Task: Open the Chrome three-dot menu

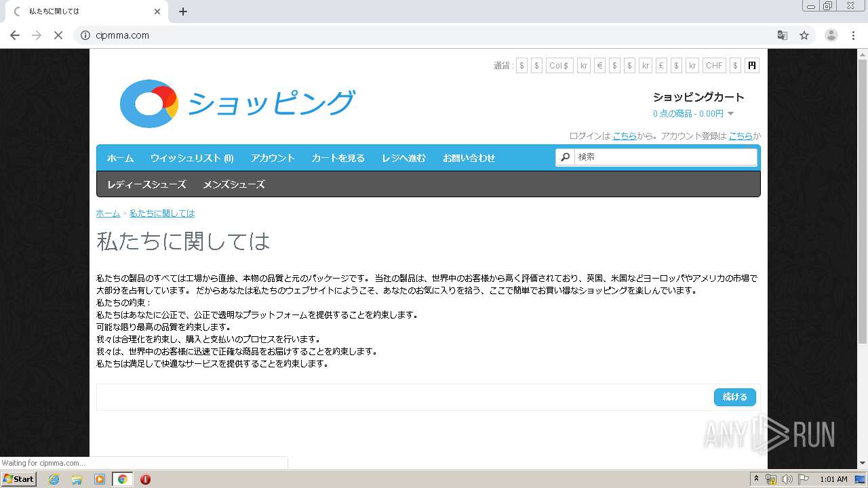Action: 853,35
